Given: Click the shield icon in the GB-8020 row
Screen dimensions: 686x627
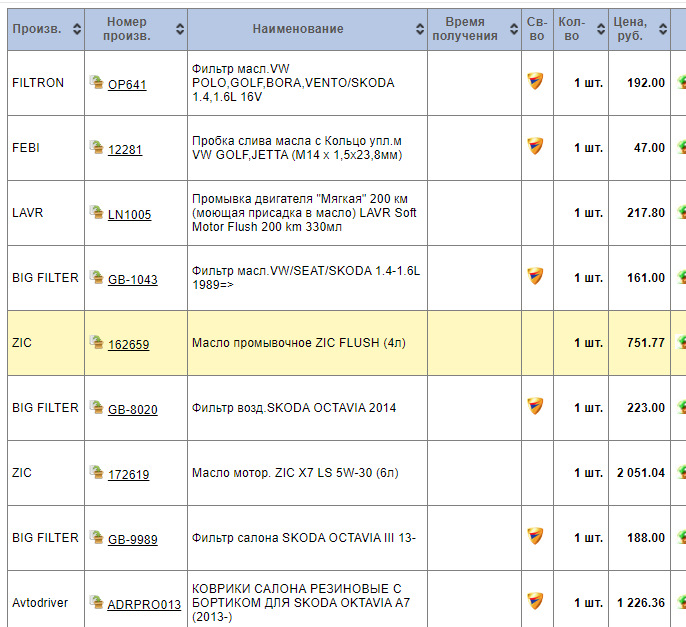Looking at the screenshot, I should [535, 406].
